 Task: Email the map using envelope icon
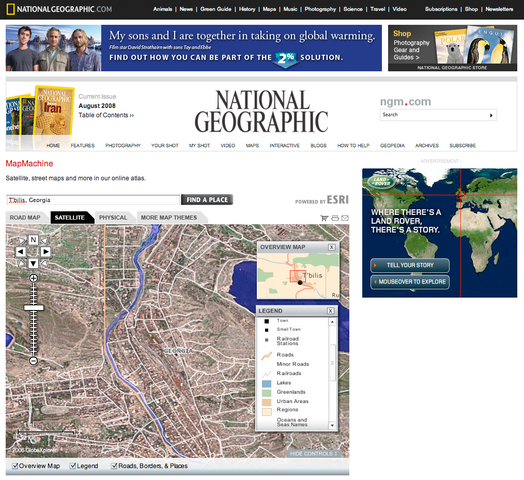pos(345,218)
